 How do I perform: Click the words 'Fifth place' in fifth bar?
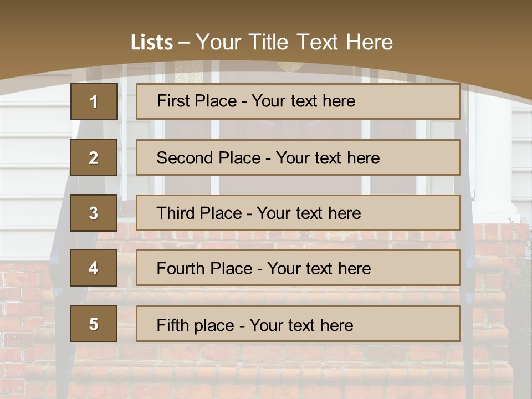tap(196, 325)
